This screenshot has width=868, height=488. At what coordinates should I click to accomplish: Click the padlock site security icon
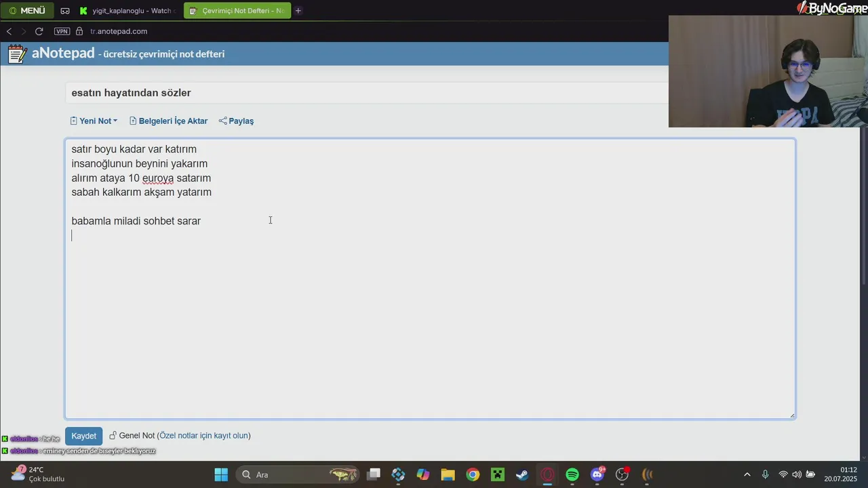pyautogui.click(x=80, y=31)
